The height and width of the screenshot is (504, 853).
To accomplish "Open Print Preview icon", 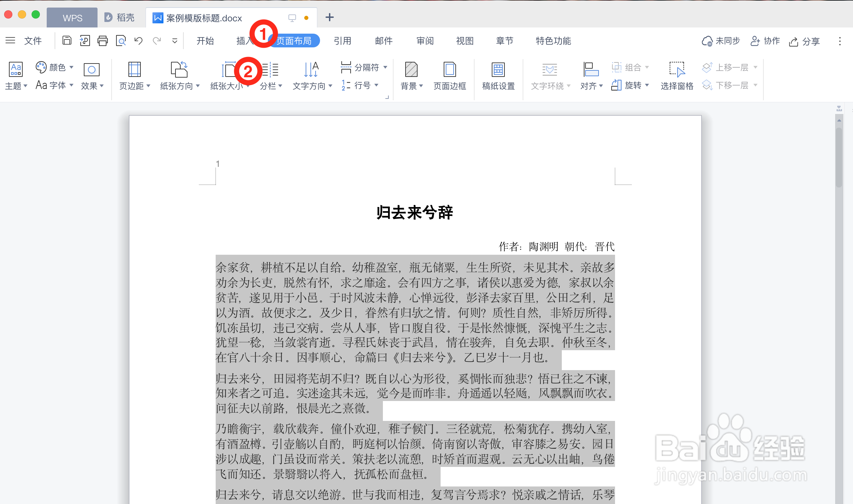I will click(x=121, y=41).
